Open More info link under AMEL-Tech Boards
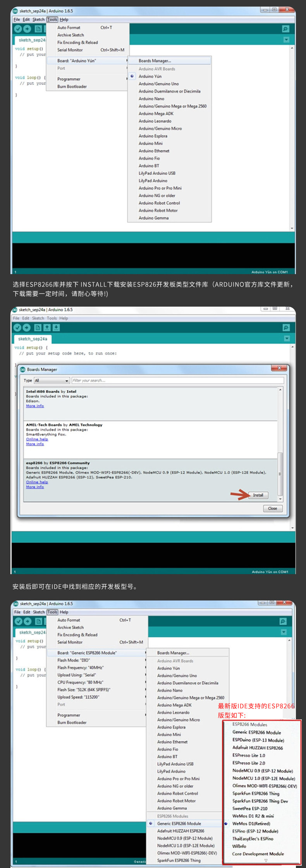The image size is (306, 868). (x=35, y=444)
